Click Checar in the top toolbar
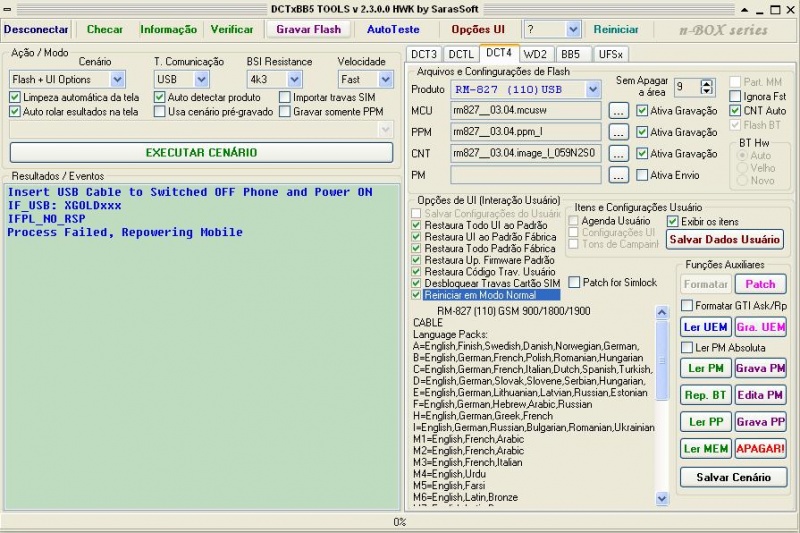 (105, 29)
